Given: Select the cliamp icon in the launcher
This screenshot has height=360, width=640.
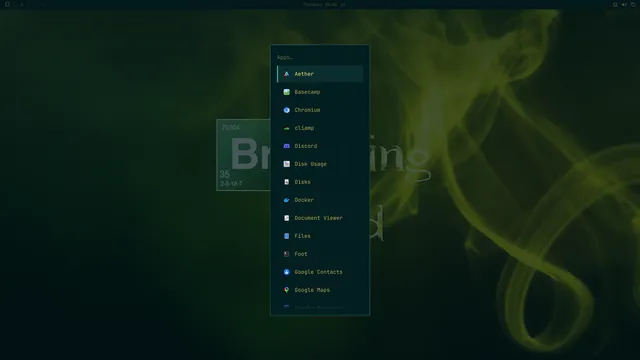Looking at the screenshot, I should (287, 128).
